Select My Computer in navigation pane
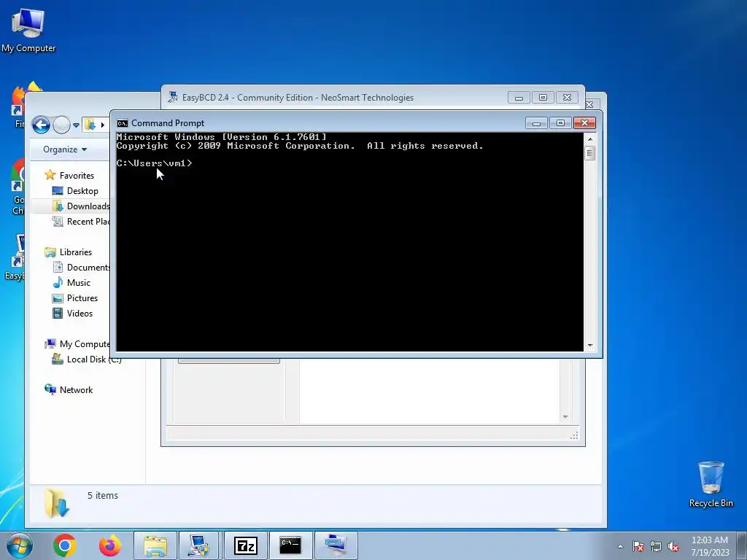This screenshot has width=747, height=560. click(x=77, y=344)
